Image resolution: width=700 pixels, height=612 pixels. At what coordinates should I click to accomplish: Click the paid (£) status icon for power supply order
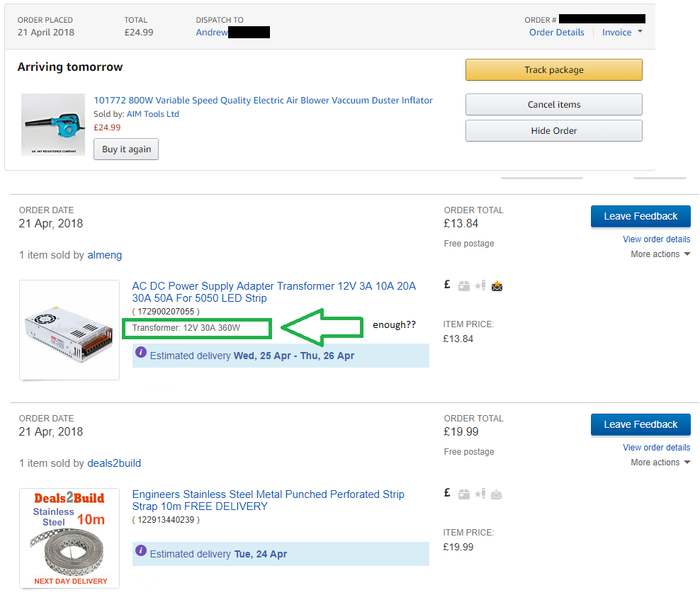pos(447,285)
